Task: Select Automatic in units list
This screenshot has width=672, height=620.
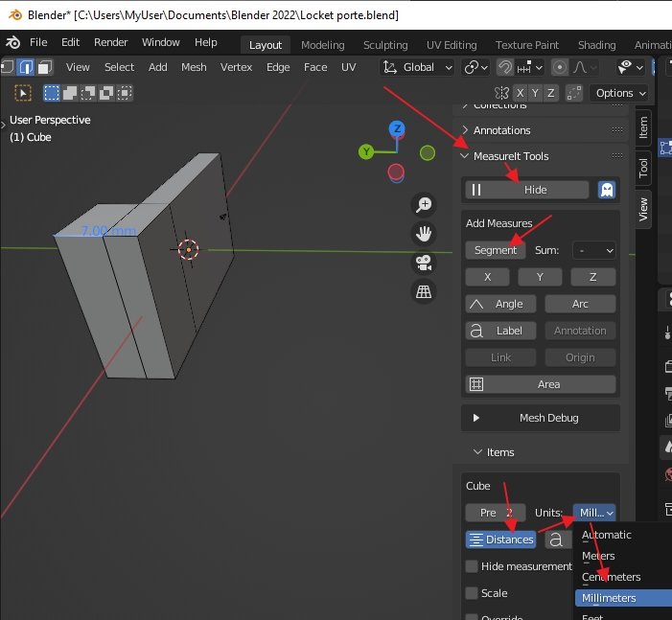Action: [x=623, y=535]
